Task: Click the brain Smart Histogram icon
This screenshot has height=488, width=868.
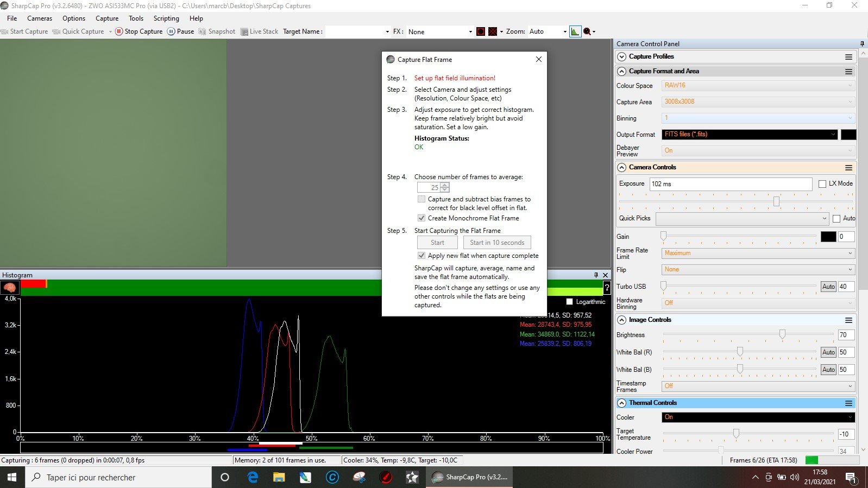Action: (10, 288)
